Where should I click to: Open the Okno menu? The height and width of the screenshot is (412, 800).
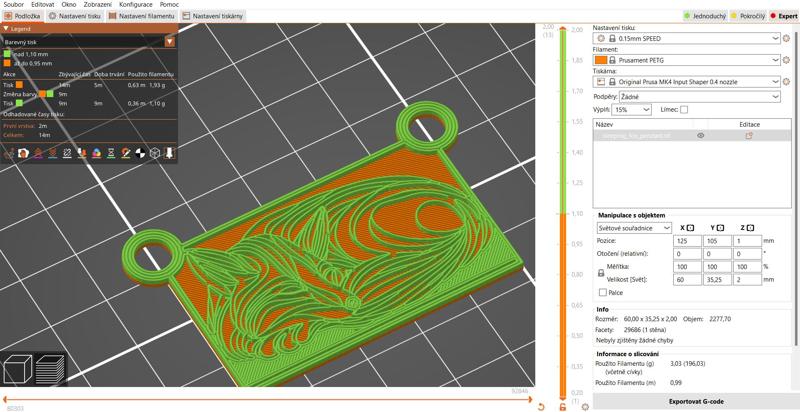[x=68, y=4]
